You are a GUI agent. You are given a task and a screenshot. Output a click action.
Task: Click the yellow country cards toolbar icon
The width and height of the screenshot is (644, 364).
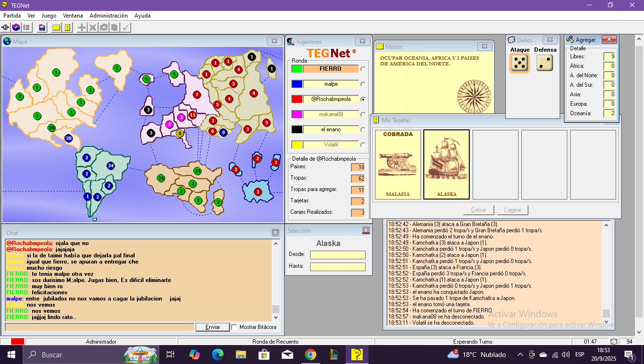pos(67,27)
